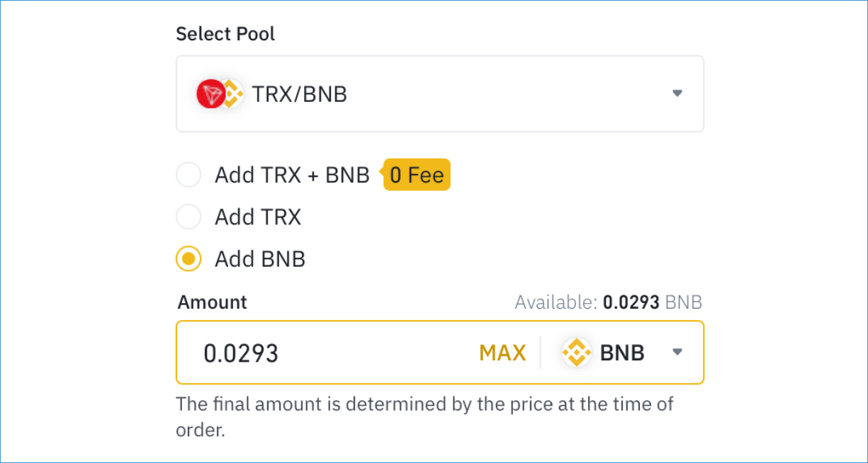
Task: Click the Add BNB option label
Action: pos(260,259)
